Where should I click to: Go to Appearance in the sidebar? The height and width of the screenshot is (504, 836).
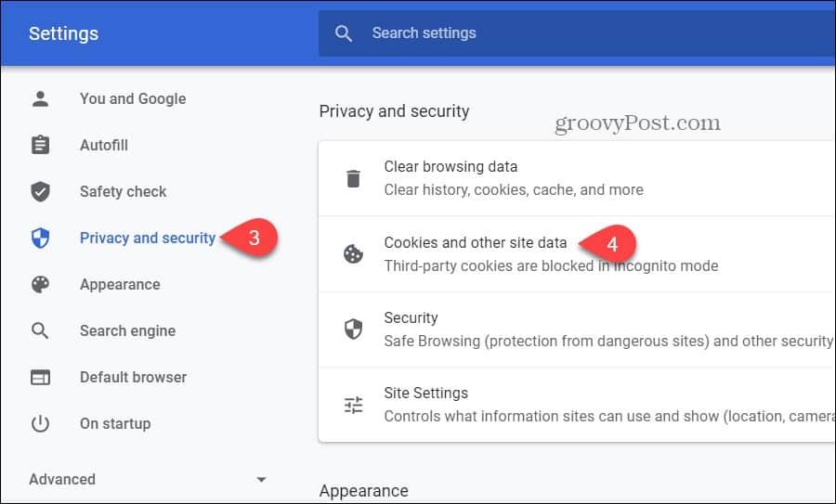(120, 284)
